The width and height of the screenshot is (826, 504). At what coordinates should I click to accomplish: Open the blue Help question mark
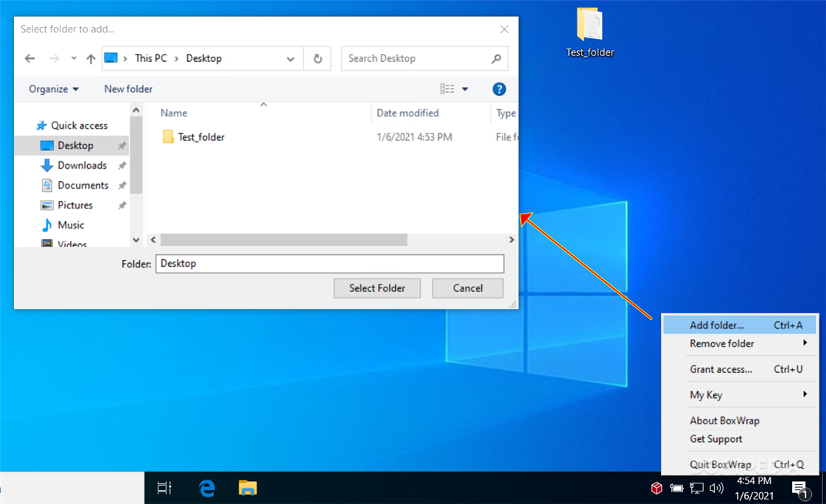tap(499, 89)
